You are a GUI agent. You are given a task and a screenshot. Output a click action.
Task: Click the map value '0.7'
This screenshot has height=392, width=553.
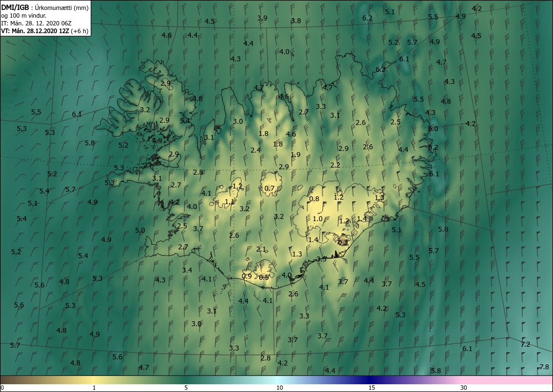pyautogui.click(x=269, y=188)
